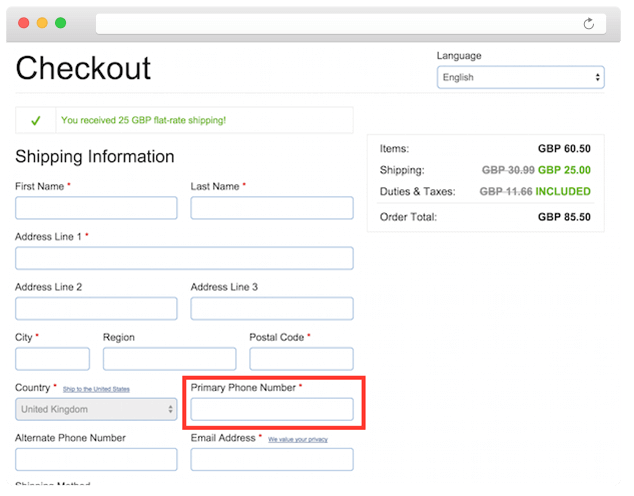Minimize window using the yellow button
634x496 pixels.
pyautogui.click(x=42, y=22)
